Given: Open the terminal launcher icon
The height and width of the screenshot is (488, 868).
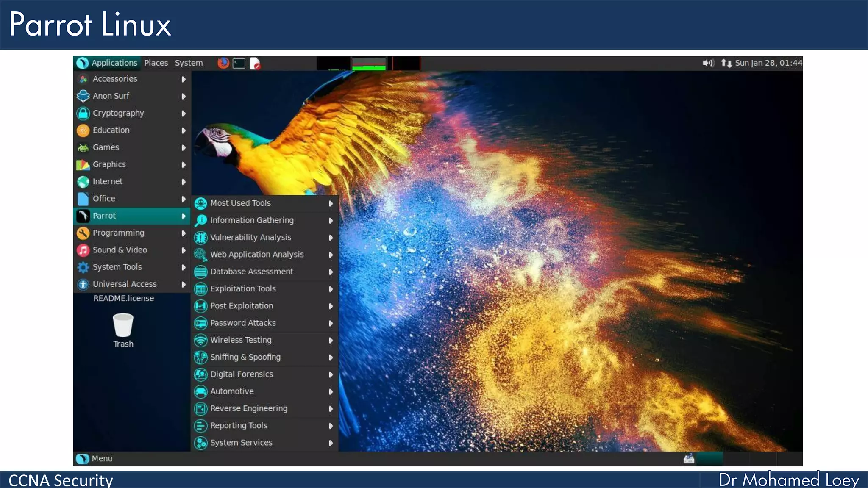Looking at the screenshot, I should pos(239,63).
